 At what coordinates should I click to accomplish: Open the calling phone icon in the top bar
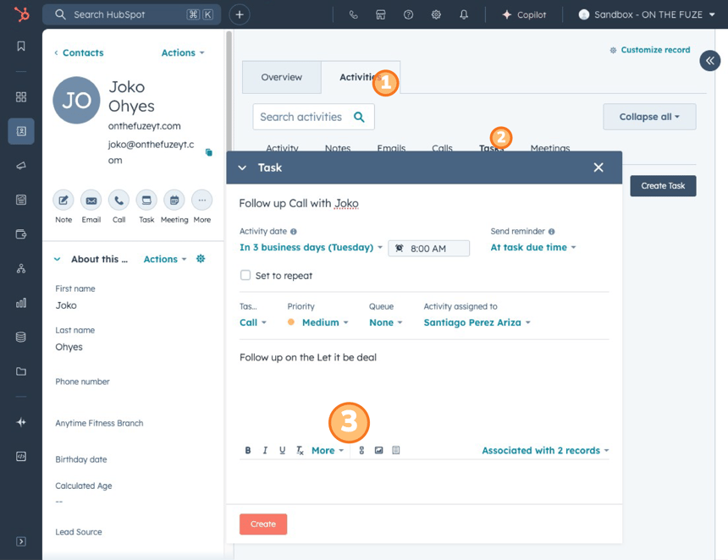[x=353, y=15]
